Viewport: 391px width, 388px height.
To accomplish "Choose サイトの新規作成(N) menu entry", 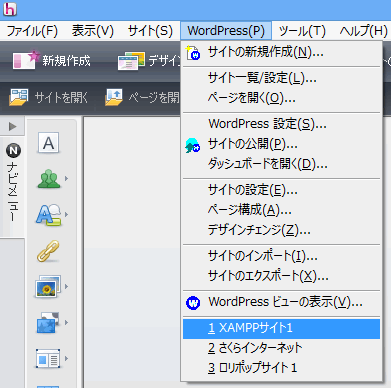I will coord(281,52).
